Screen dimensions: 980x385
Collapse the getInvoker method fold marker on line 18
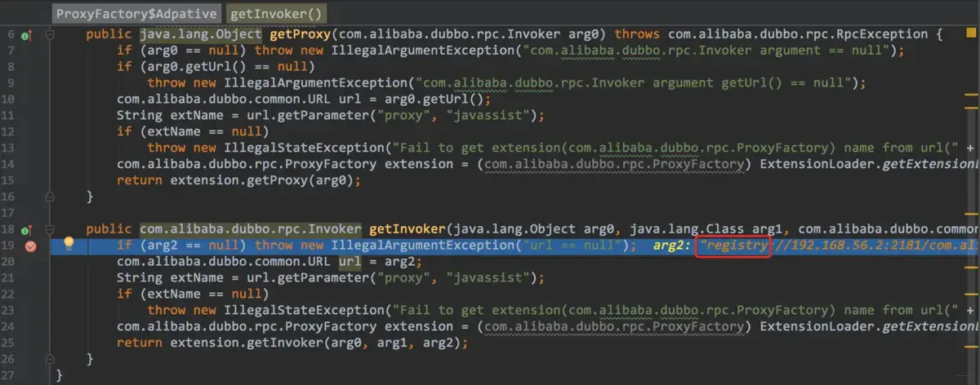point(50,232)
